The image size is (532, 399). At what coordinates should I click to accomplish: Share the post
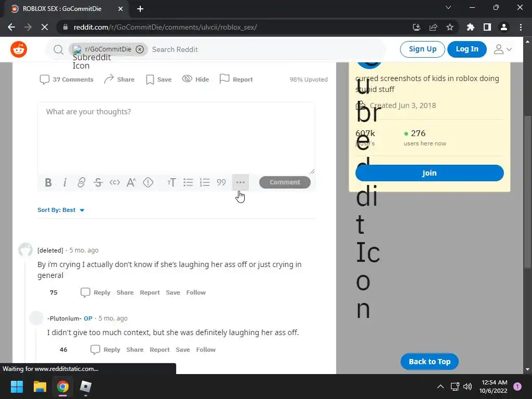(119, 79)
